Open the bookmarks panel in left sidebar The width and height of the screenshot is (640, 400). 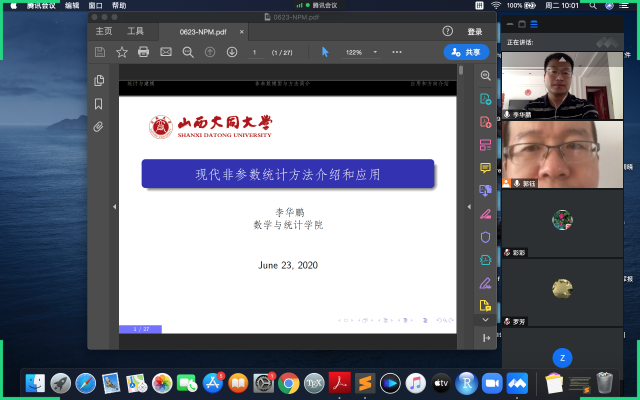point(99,104)
